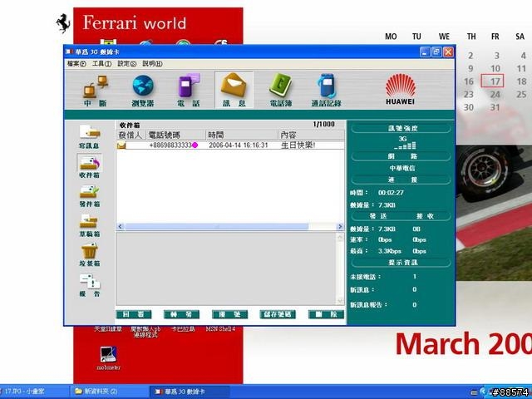
Task: Open the 收件箱 inbox sidebar icon
Action: (x=90, y=166)
